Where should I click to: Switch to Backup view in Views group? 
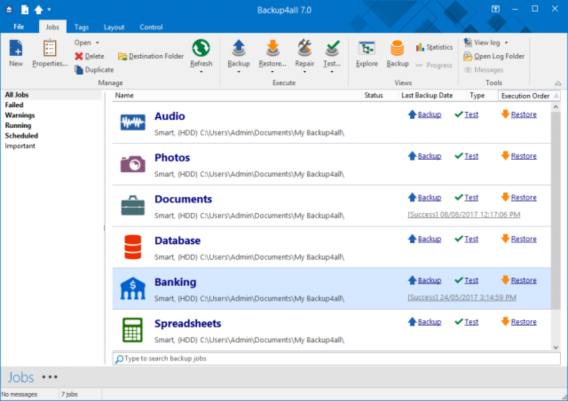pos(397,54)
